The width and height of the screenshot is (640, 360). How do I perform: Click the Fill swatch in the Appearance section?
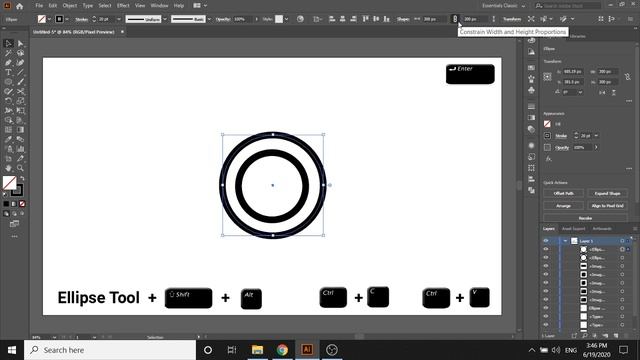[547, 124]
